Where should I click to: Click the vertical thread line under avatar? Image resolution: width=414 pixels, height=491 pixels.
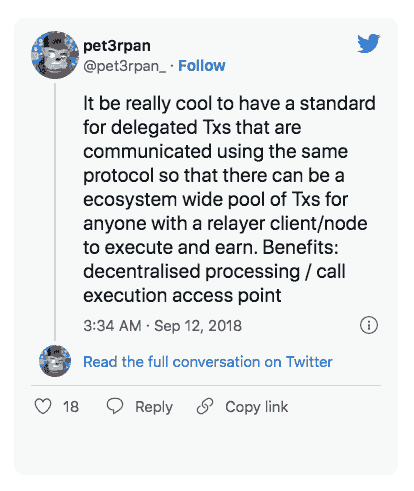[x=55, y=212]
